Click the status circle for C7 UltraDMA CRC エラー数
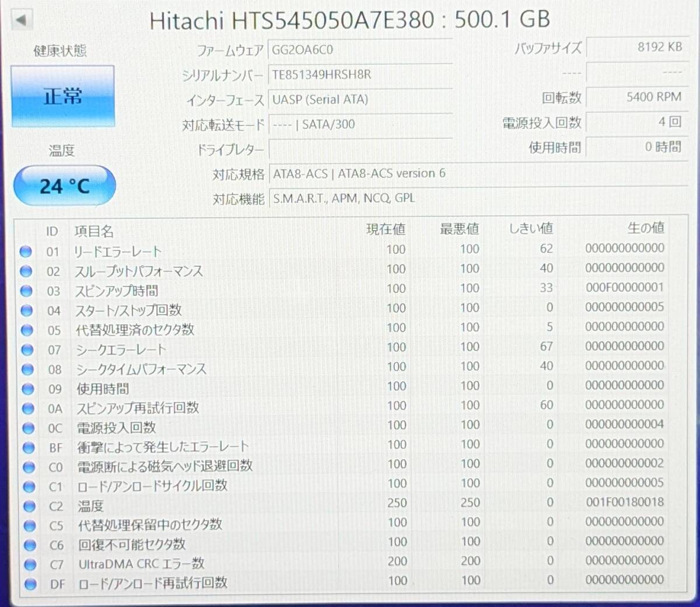The image size is (700, 607). [x=30, y=565]
